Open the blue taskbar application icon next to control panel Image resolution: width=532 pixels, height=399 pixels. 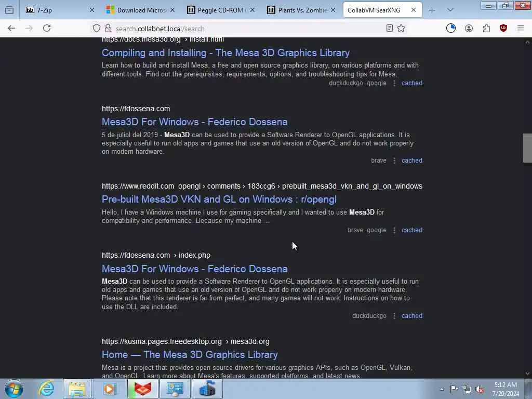(207, 389)
